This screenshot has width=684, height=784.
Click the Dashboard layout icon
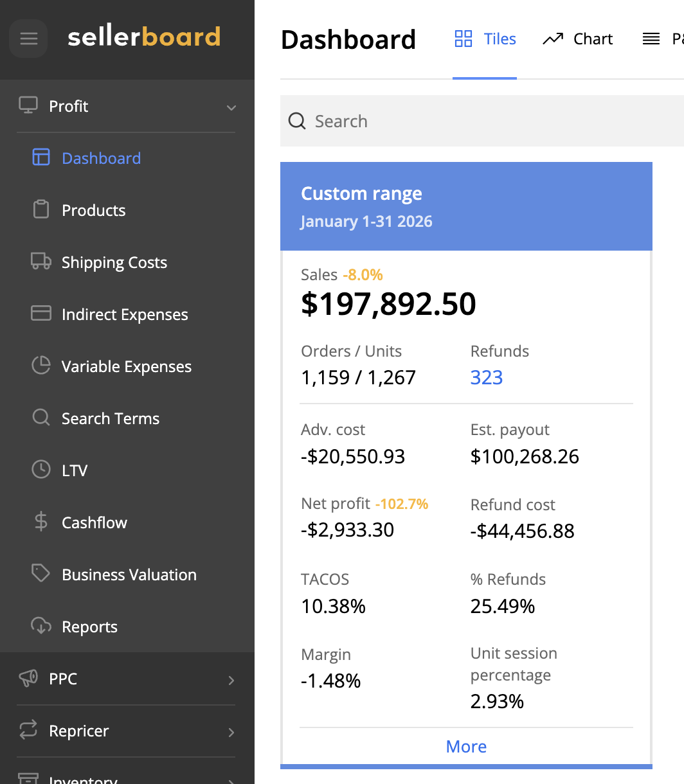(x=41, y=157)
